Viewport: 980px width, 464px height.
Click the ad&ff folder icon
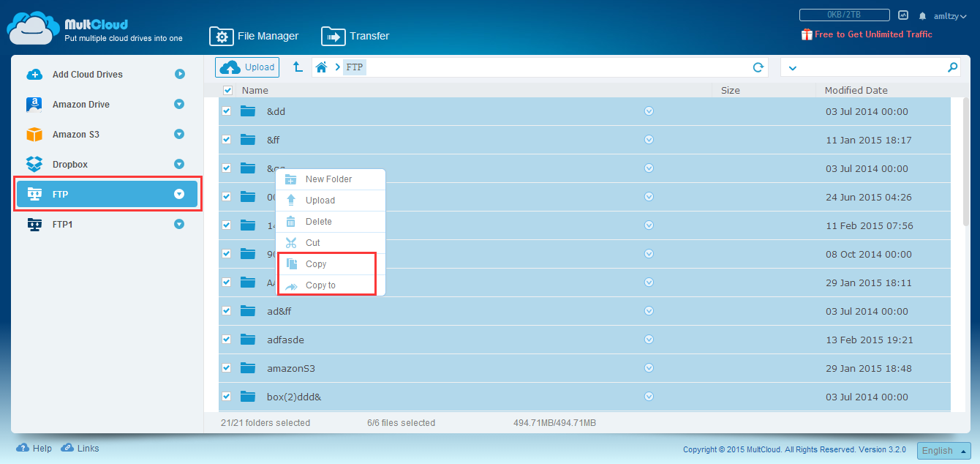248,311
